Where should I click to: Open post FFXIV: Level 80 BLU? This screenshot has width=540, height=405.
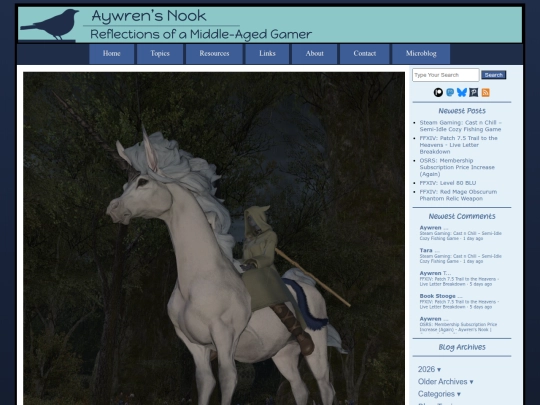coord(448,183)
